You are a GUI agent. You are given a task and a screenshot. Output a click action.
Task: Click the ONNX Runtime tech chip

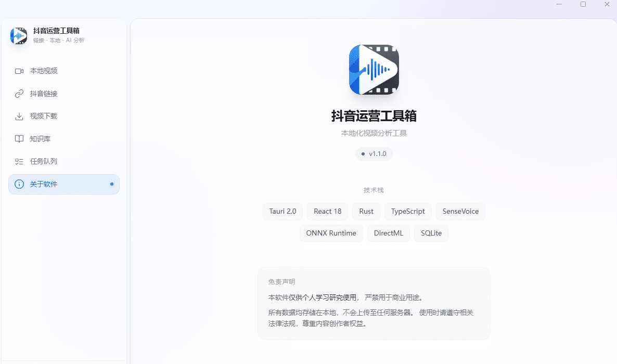tap(331, 233)
